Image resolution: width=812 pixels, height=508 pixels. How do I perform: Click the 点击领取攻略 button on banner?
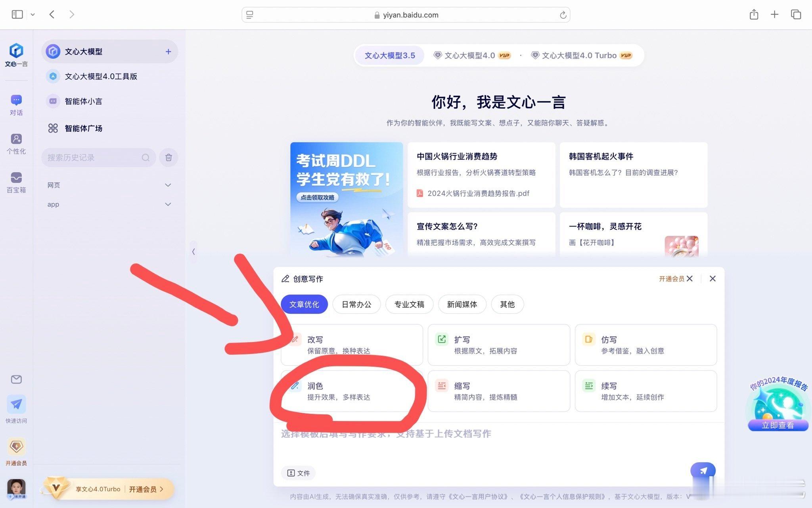pos(317,197)
